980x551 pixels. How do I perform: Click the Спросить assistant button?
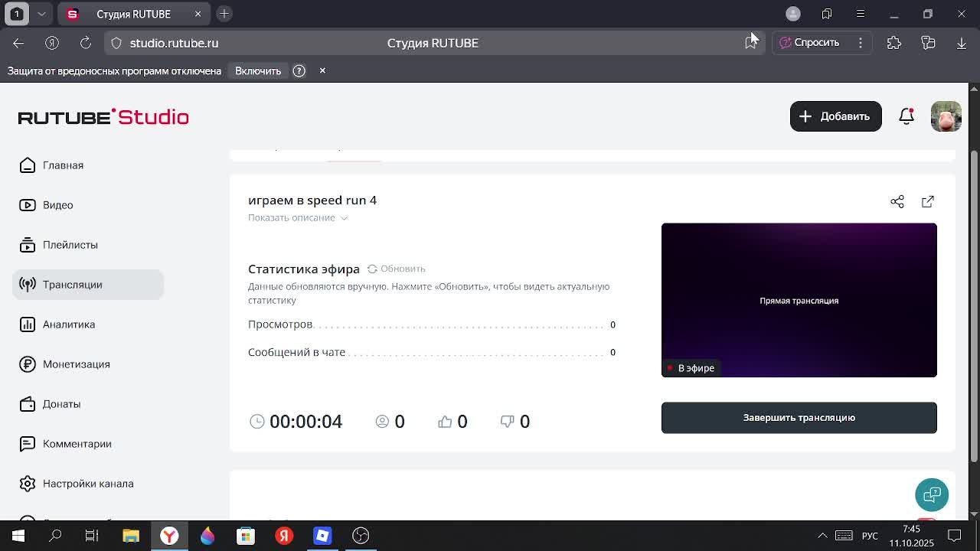click(809, 43)
